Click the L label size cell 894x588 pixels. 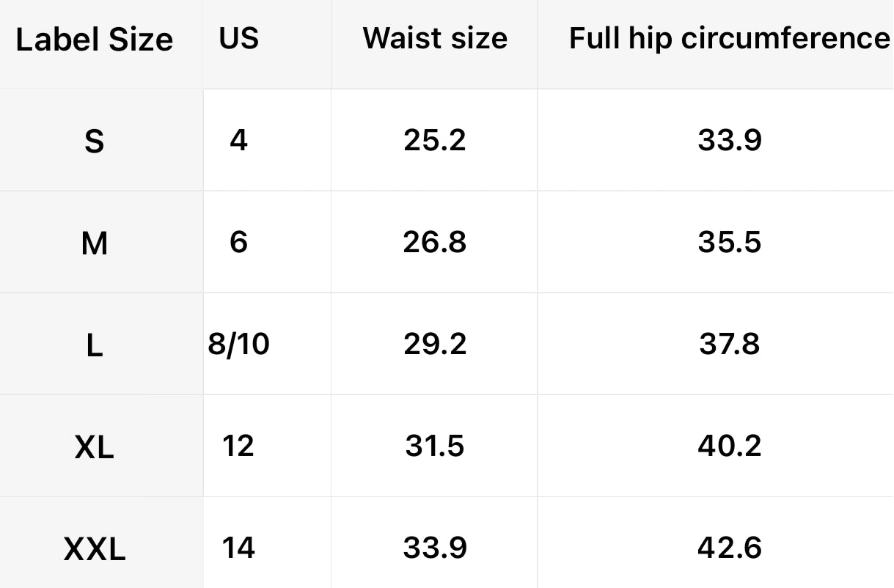point(95,345)
